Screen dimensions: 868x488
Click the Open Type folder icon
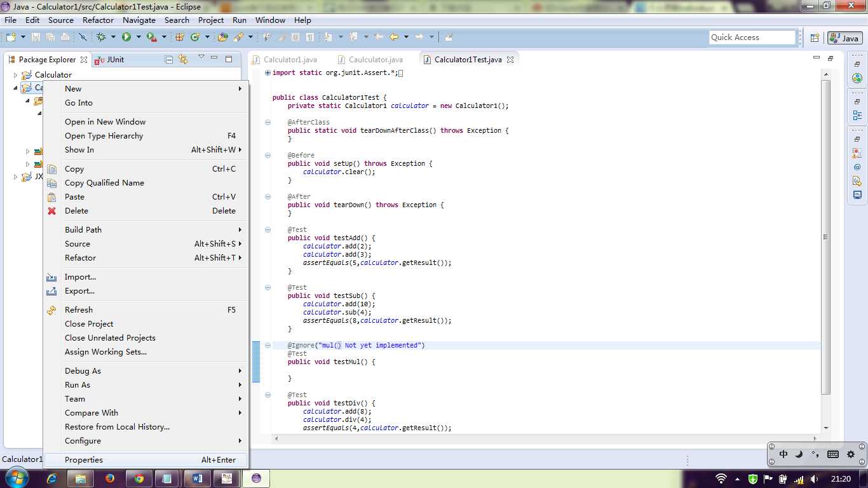click(x=223, y=37)
